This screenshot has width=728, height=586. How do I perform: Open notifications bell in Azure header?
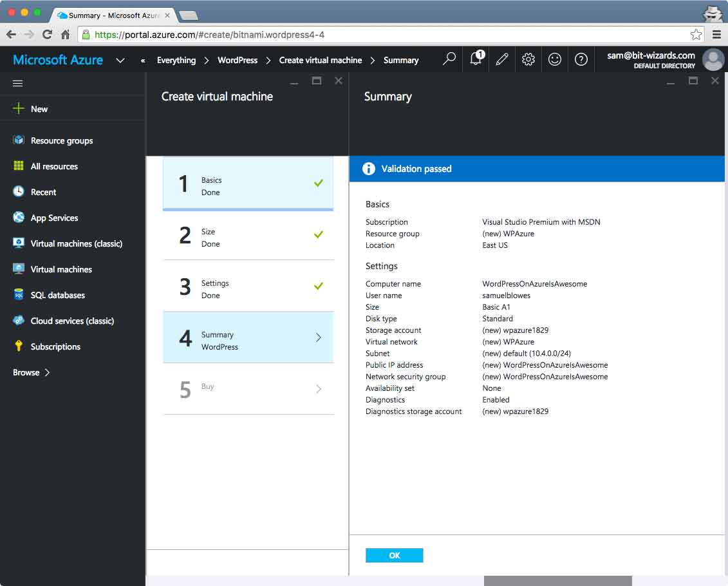point(476,59)
